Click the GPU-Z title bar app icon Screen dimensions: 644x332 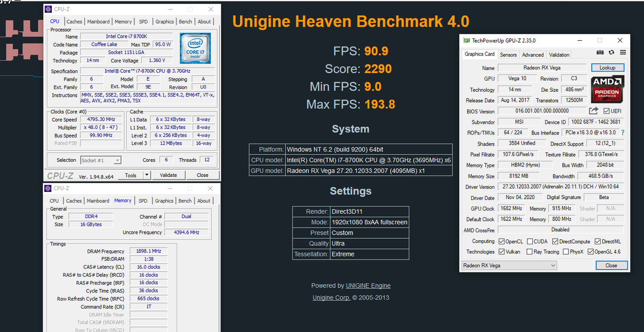pos(466,40)
